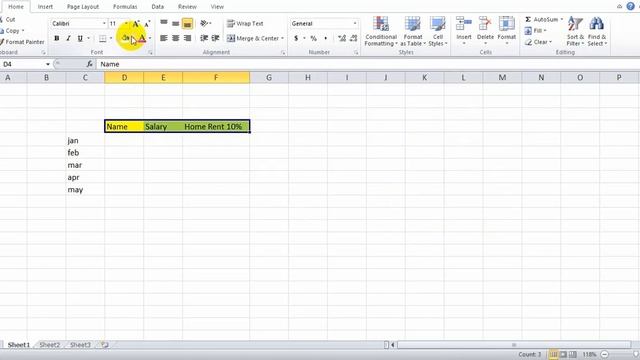Click the Cut command

[8, 20]
